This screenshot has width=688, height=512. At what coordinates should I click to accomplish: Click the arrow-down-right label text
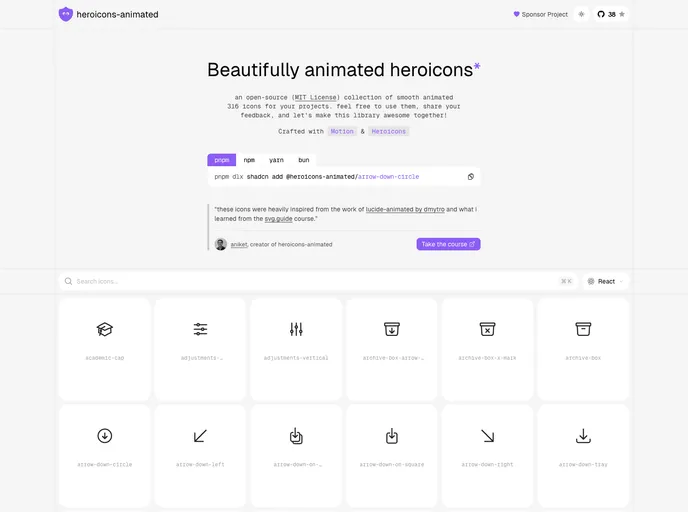coord(487,464)
